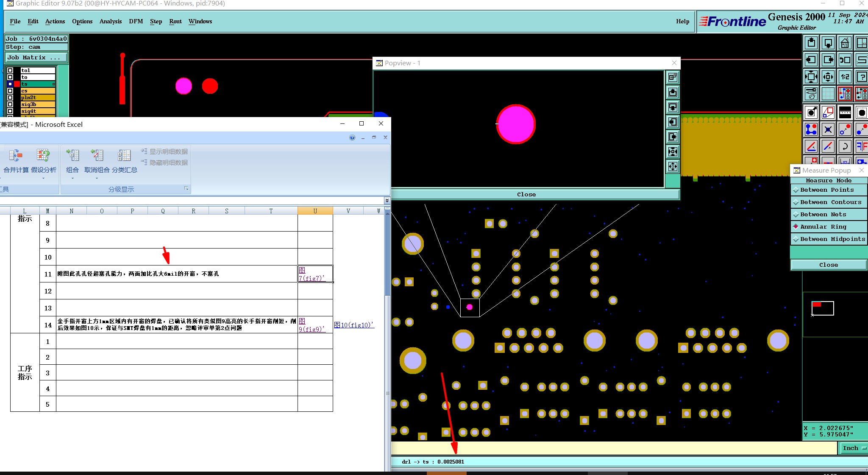868x475 pixels.
Task: Select the ruler measure tool icon
Action: tap(845, 112)
